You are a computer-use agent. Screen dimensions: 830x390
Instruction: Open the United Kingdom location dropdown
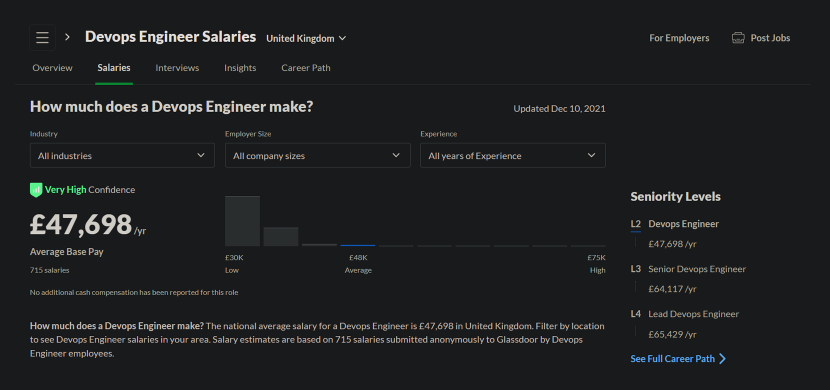306,38
